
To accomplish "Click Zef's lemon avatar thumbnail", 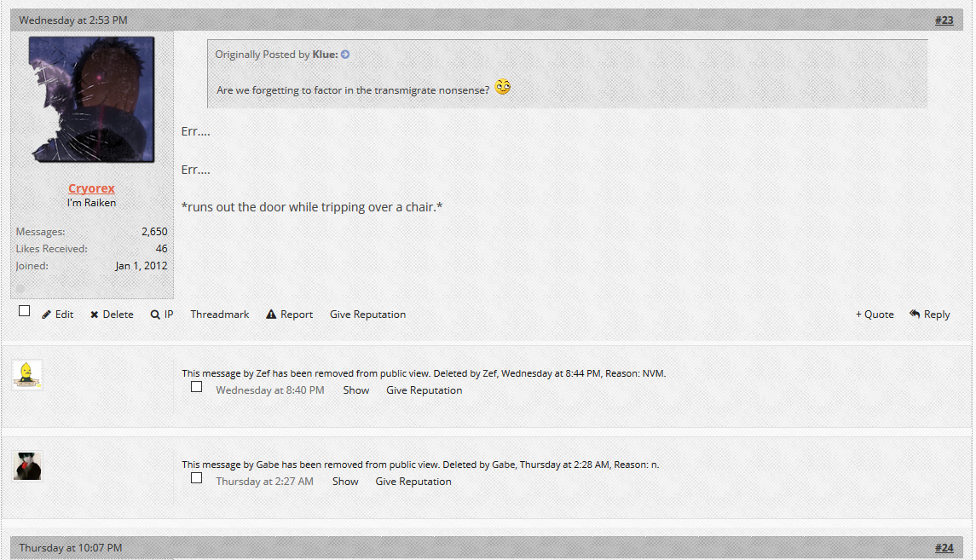I will tap(27, 374).
